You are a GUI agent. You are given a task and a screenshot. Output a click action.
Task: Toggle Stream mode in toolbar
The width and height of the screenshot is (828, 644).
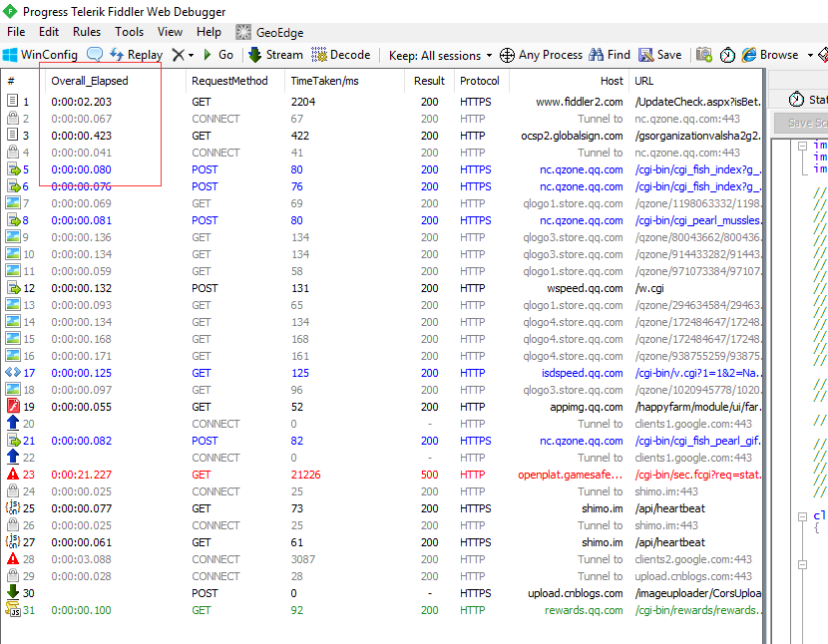[275, 55]
